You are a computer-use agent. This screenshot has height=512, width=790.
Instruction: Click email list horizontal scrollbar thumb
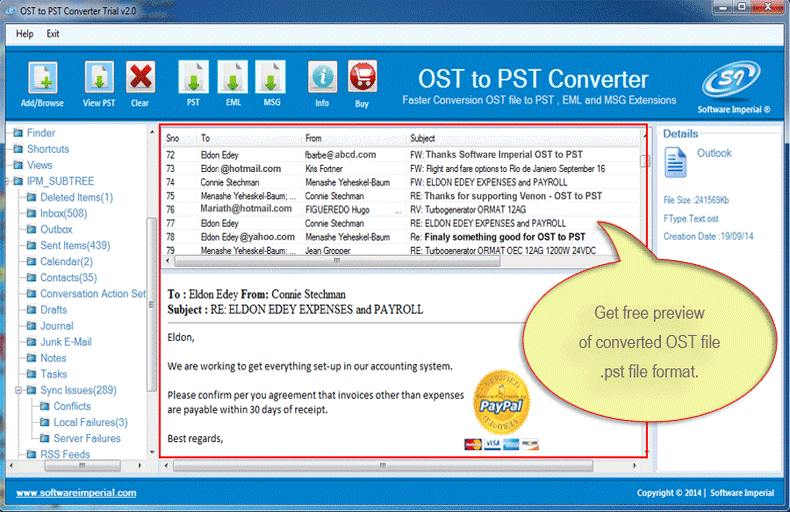click(337, 261)
